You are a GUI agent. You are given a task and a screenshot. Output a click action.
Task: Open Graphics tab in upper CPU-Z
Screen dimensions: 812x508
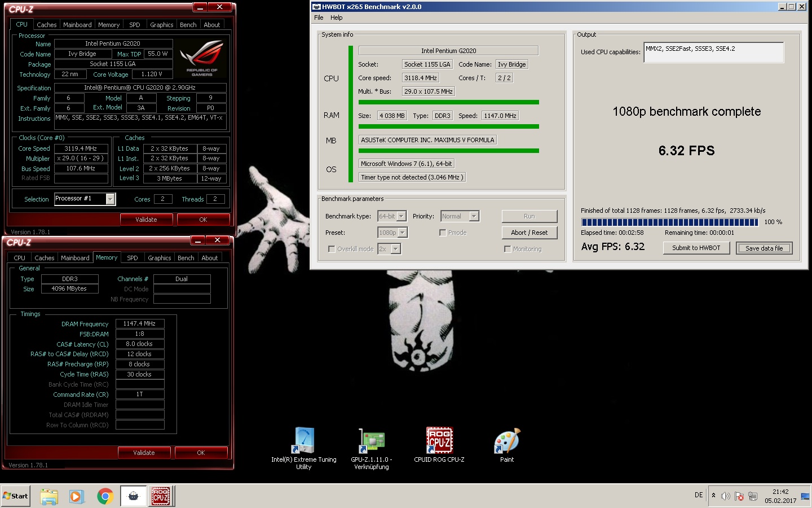point(162,25)
